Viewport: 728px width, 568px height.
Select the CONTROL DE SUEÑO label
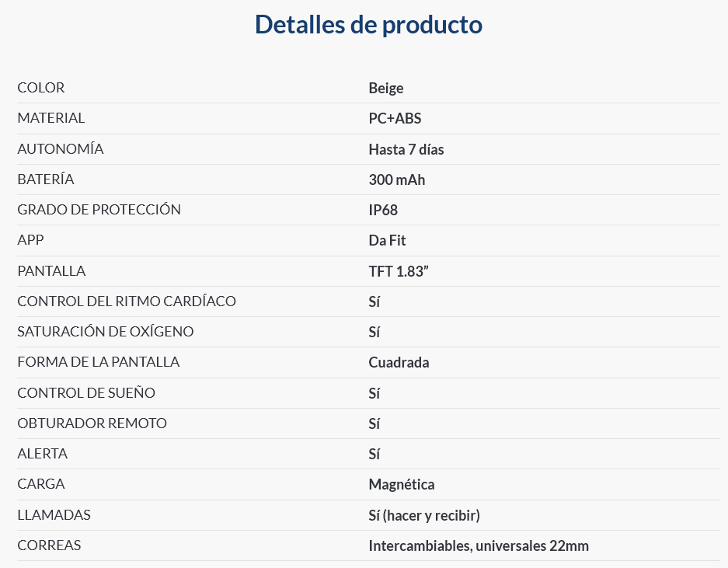[86, 393]
